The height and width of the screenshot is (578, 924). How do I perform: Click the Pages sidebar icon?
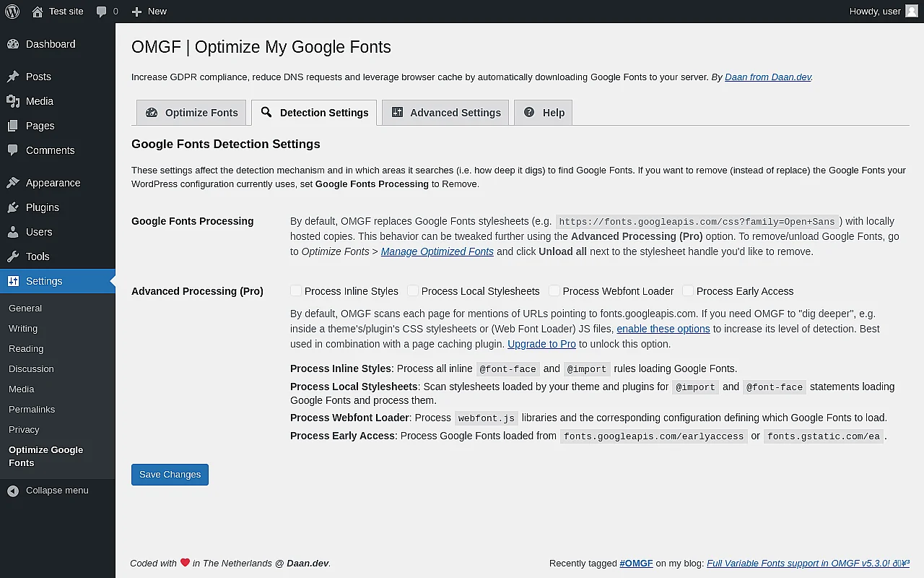coord(13,126)
